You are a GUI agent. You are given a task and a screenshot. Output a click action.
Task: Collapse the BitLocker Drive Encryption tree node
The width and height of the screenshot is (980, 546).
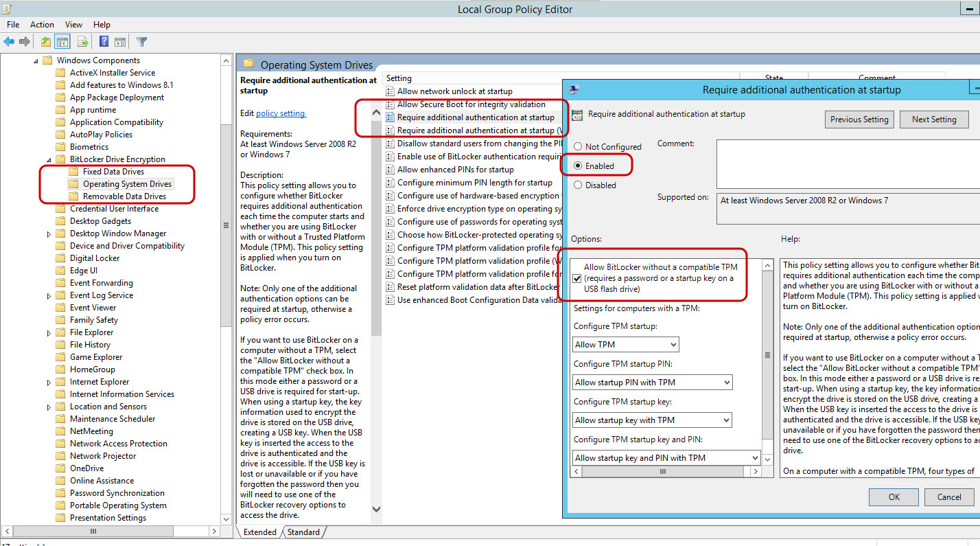click(x=49, y=159)
